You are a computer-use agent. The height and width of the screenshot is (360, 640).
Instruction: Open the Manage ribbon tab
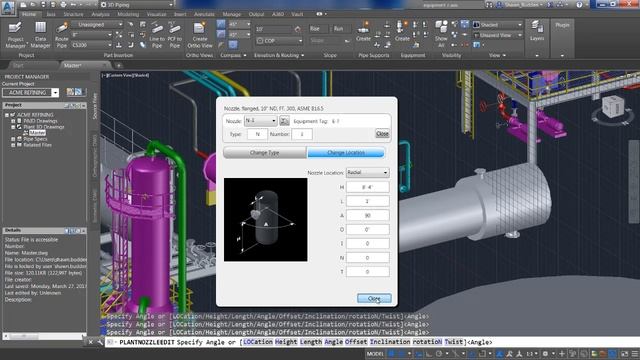click(x=231, y=14)
